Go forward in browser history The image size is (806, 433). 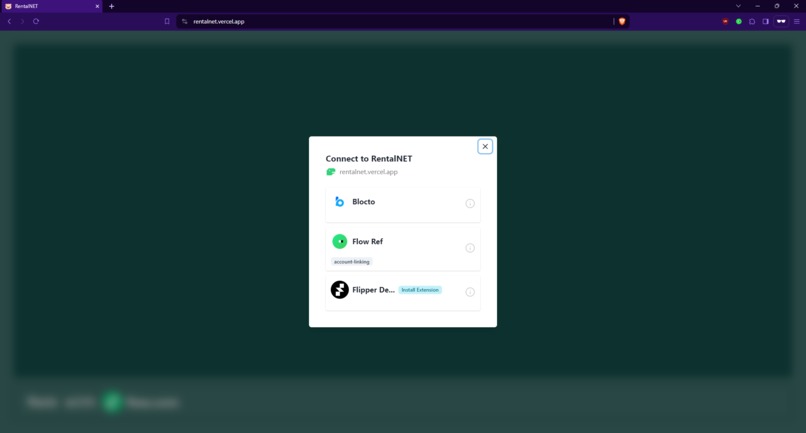pos(22,22)
